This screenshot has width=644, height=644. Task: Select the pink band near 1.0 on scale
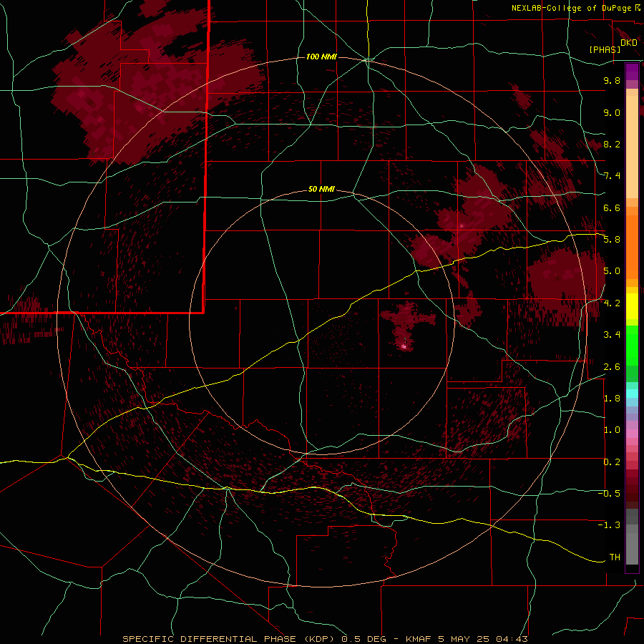coord(632,434)
